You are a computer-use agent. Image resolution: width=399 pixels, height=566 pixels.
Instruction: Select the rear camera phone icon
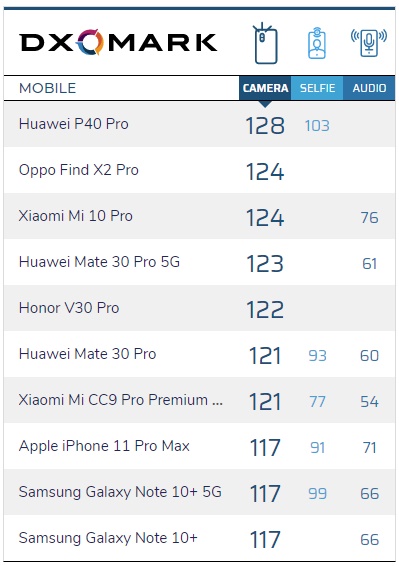click(265, 43)
